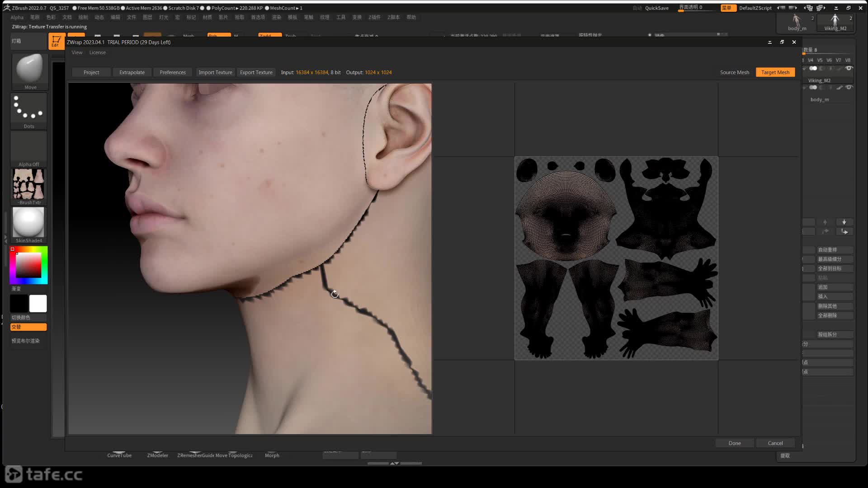Viewport: 868px width, 488px height.
Task: Open ZWrap Preferences
Action: (173, 72)
